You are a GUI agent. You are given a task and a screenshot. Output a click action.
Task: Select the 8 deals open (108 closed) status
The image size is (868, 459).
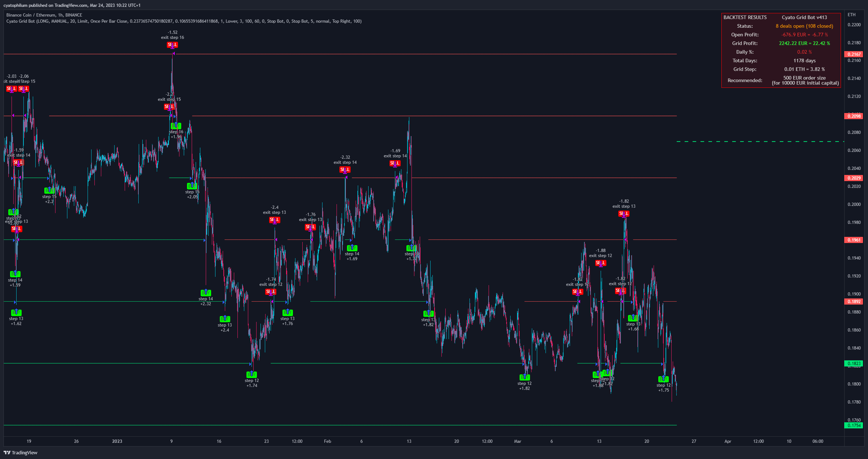(x=804, y=26)
